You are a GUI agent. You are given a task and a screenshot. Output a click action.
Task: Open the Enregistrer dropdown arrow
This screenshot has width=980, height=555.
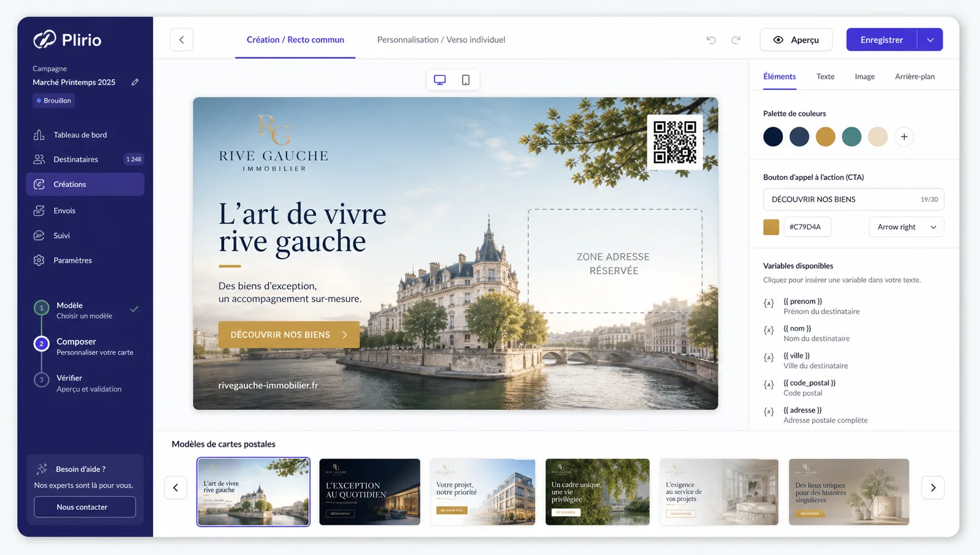pos(930,40)
